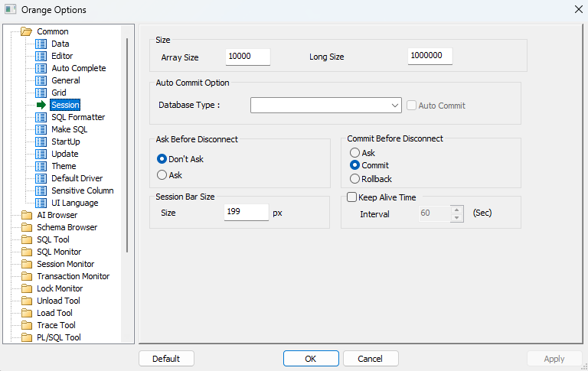588x371 pixels.
Task: Click the Sensitive Column page icon
Action: click(41, 190)
